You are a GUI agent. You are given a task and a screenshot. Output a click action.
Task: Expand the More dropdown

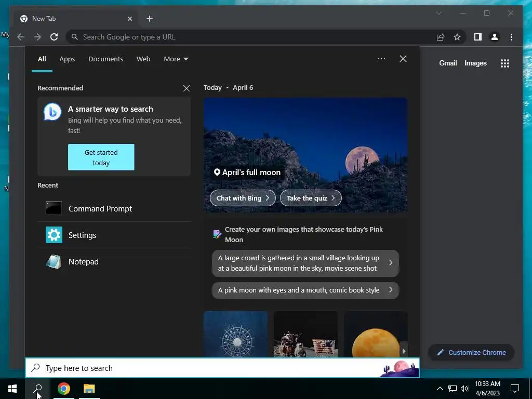pos(176,59)
